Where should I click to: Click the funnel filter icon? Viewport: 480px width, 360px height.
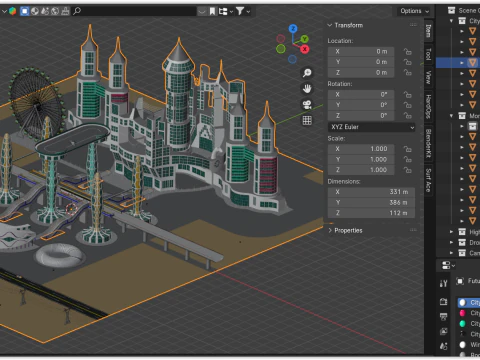[x=240, y=11]
